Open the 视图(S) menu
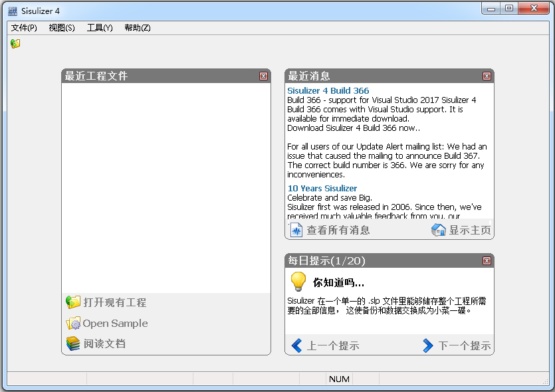The width and height of the screenshot is (555, 392). pos(62,28)
